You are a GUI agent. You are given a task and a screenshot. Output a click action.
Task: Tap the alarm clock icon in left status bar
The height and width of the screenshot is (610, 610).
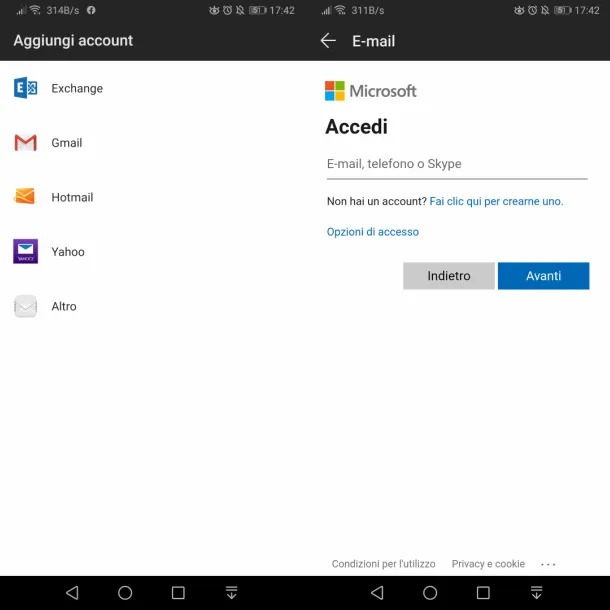[x=227, y=10]
